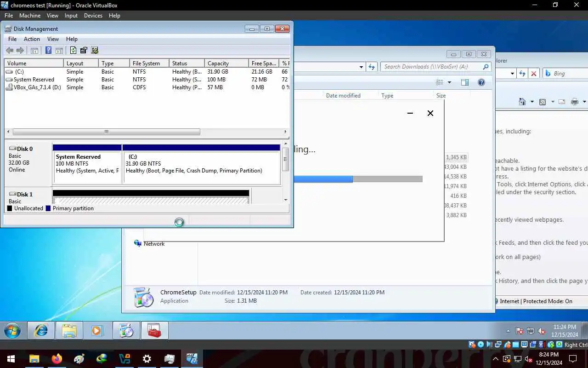
Task: Click the guest muted volume tray icon
Action: click(x=542, y=331)
